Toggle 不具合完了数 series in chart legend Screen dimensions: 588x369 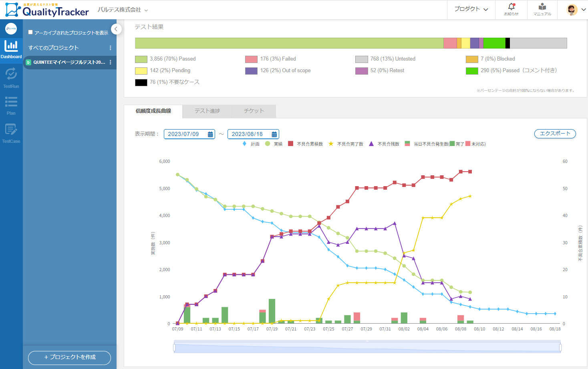[346, 144]
